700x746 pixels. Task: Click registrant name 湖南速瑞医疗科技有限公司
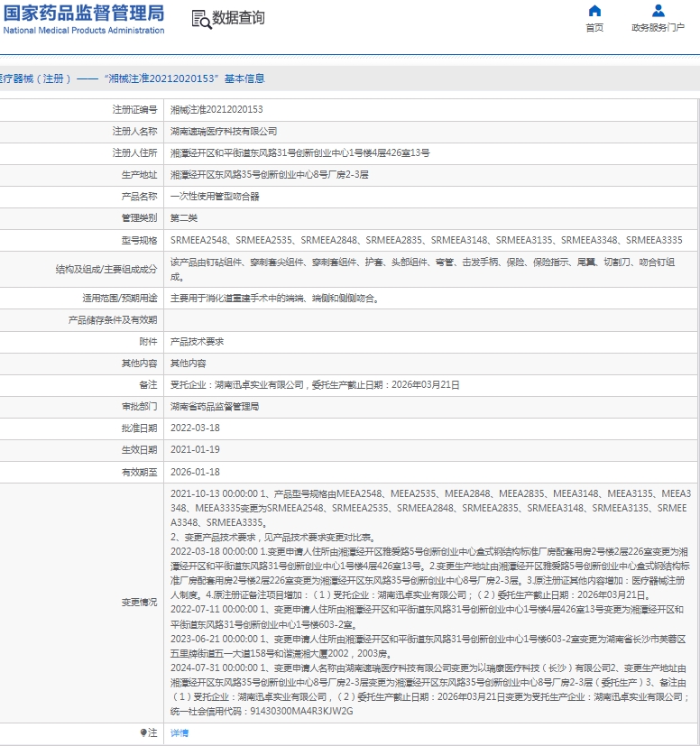224,132
